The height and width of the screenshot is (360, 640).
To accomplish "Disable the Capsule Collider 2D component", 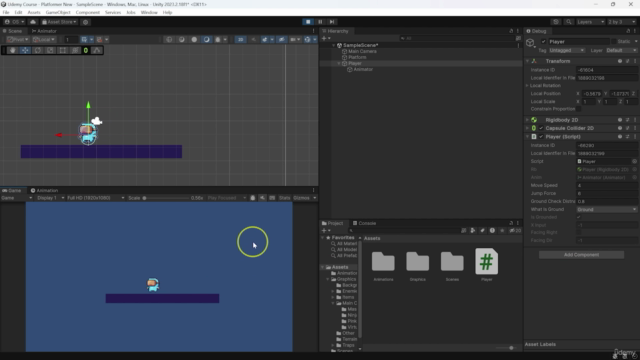I will pos(541,128).
